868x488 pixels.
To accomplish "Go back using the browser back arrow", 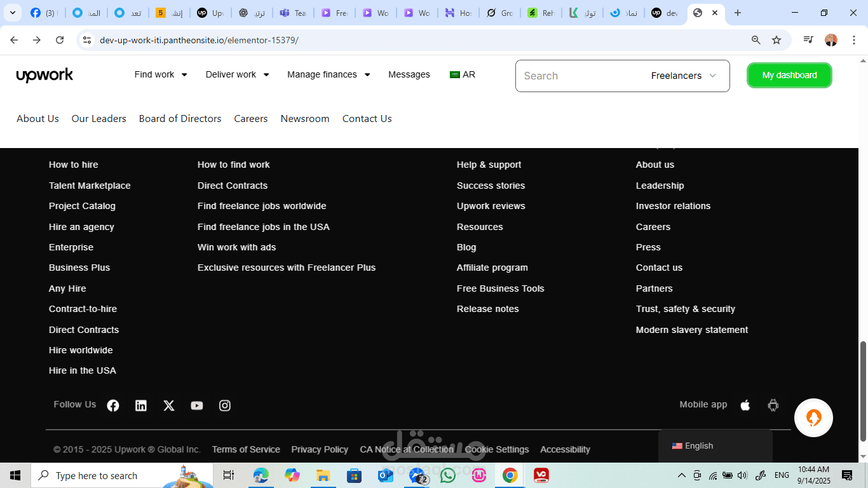I will 14,40.
